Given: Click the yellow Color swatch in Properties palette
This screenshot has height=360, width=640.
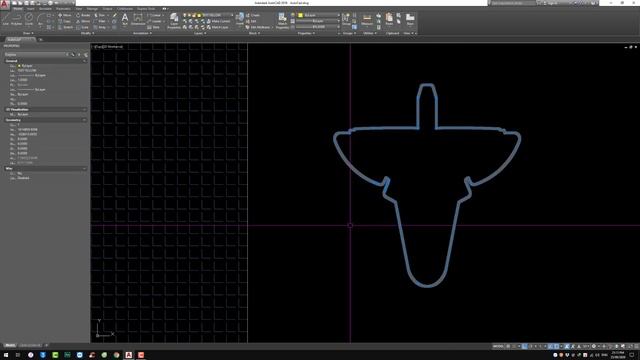Looking at the screenshot, I should click(x=19, y=66).
